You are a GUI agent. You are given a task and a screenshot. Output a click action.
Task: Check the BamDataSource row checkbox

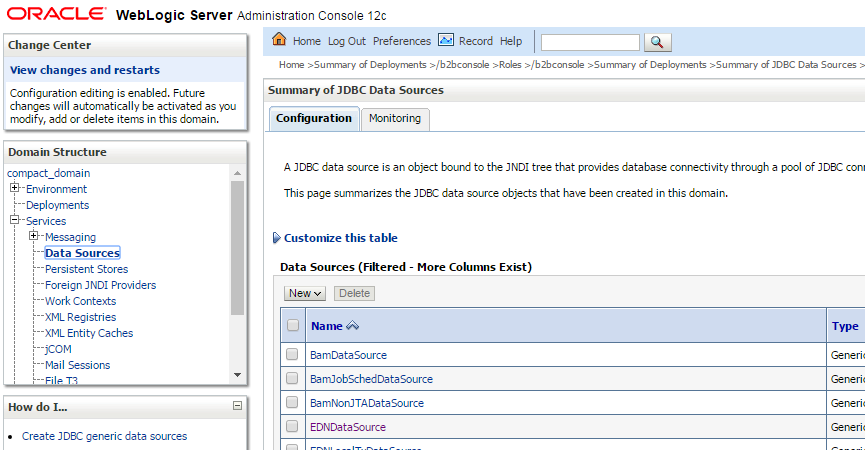click(292, 354)
